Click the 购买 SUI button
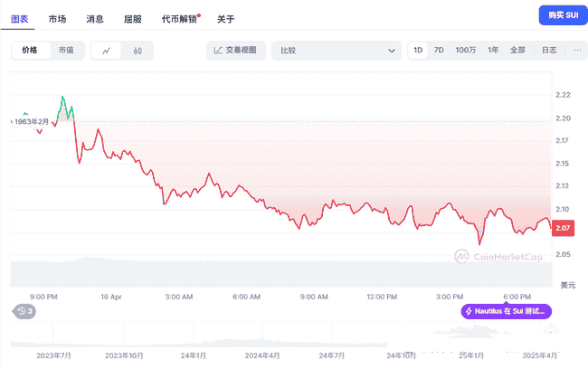Image resolution: width=588 pixels, height=369 pixels. 560,15
